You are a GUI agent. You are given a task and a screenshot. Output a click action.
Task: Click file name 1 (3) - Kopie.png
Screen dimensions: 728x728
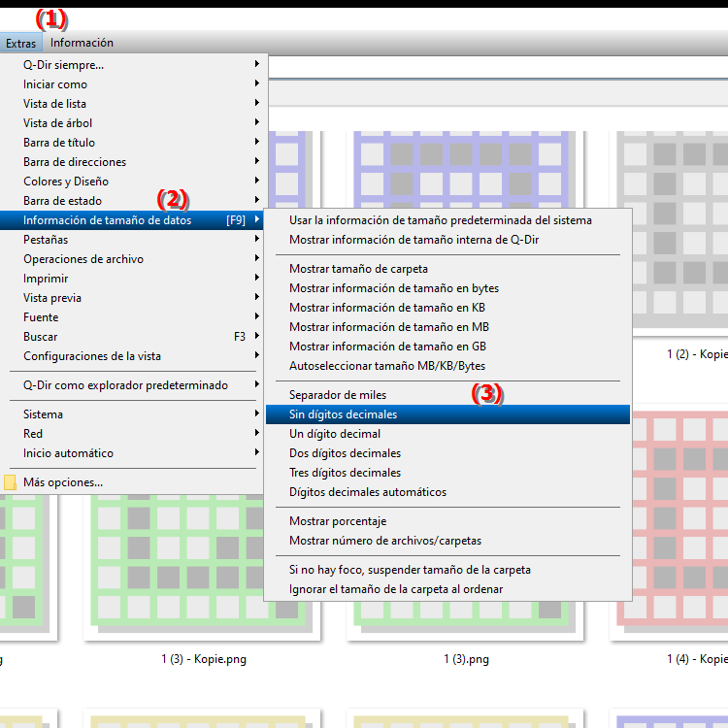pos(204,659)
